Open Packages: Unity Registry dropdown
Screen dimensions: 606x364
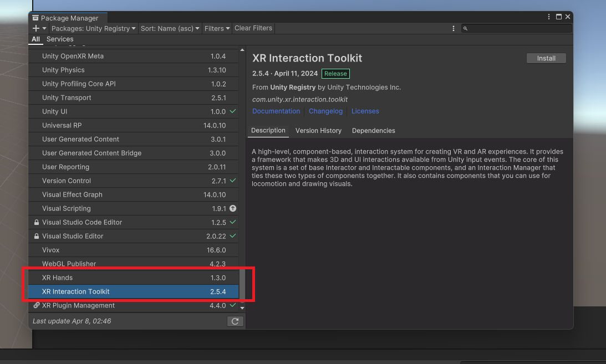94,28
